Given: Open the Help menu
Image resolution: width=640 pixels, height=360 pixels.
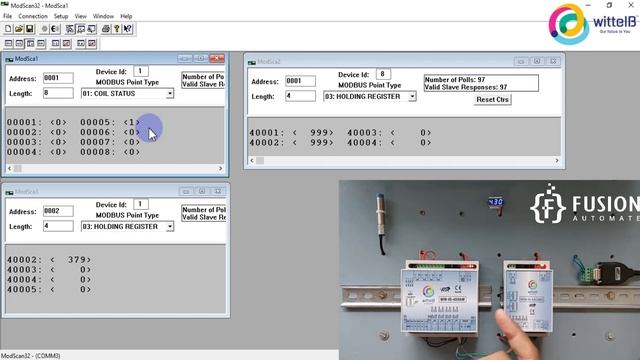Looking at the screenshot, I should pos(126,16).
